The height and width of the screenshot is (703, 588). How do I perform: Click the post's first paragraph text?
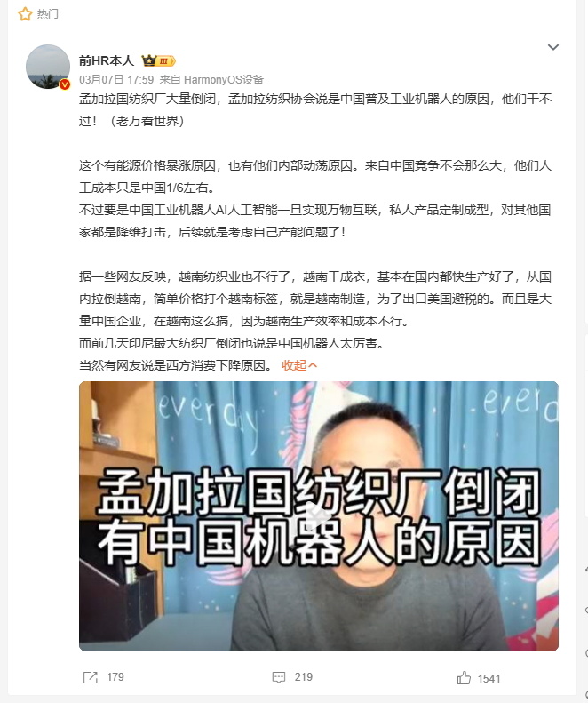click(x=315, y=110)
